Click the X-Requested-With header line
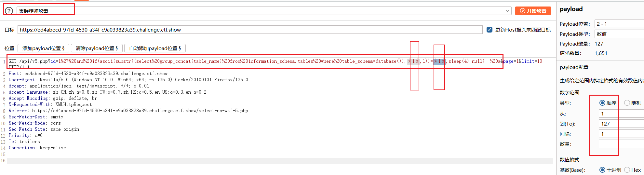Image resolution: width=644 pixels, height=175 pixels. click(x=50, y=104)
